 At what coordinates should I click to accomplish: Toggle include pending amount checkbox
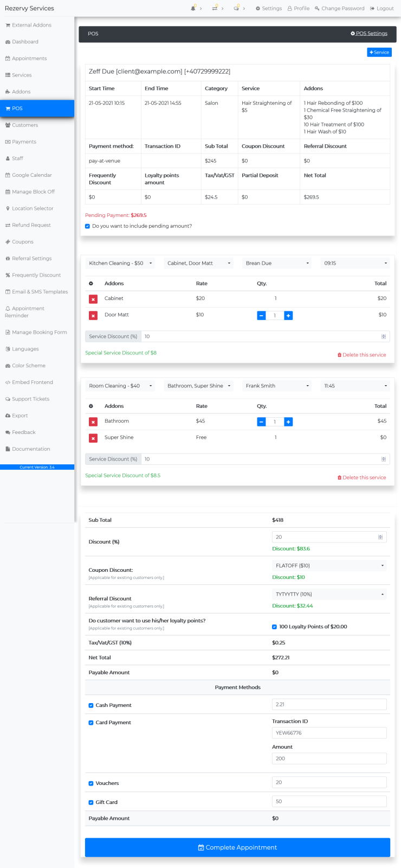coord(87,226)
